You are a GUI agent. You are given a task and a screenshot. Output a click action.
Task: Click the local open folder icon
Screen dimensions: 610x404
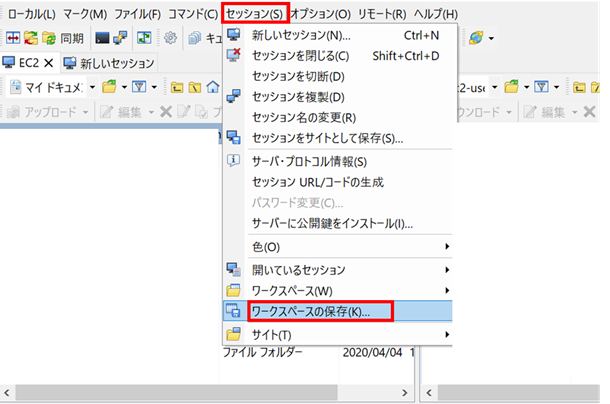click(109, 87)
